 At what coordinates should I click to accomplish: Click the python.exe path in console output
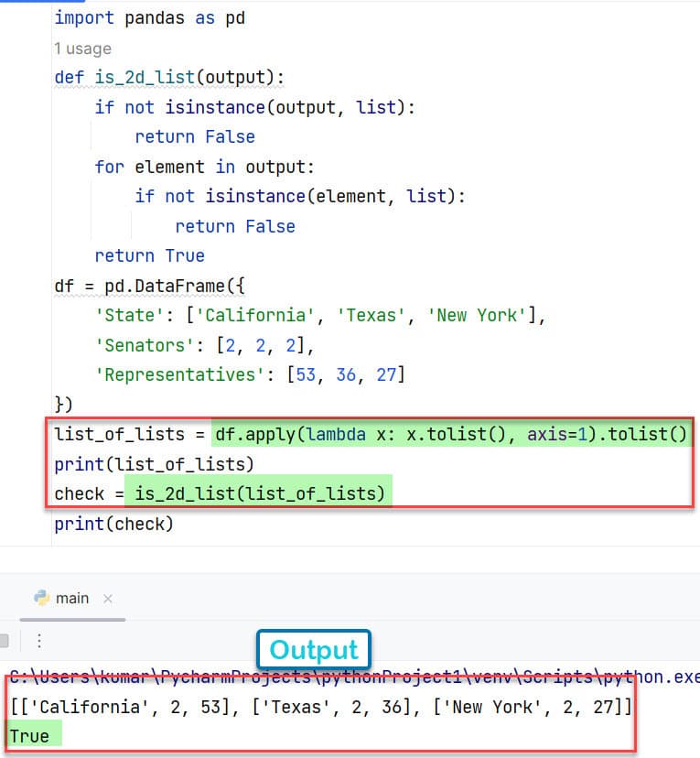pos(355,677)
